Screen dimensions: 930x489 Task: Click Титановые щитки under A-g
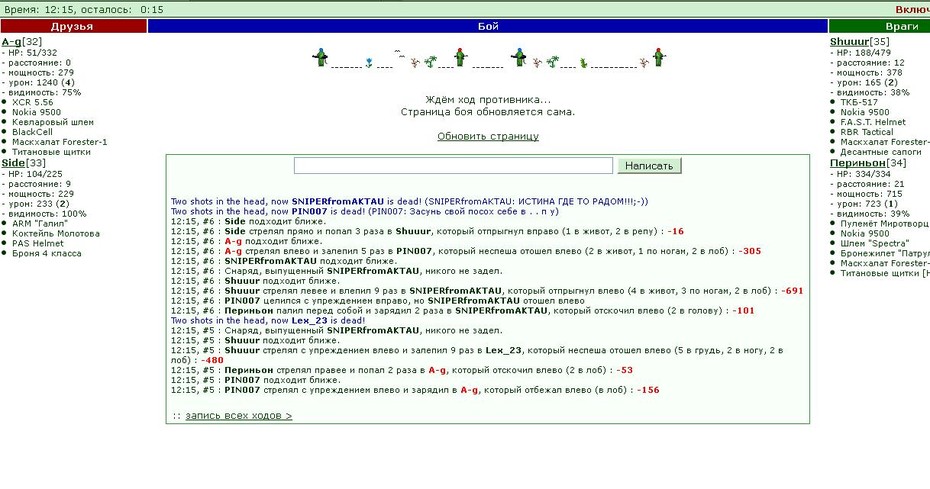click(x=51, y=152)
